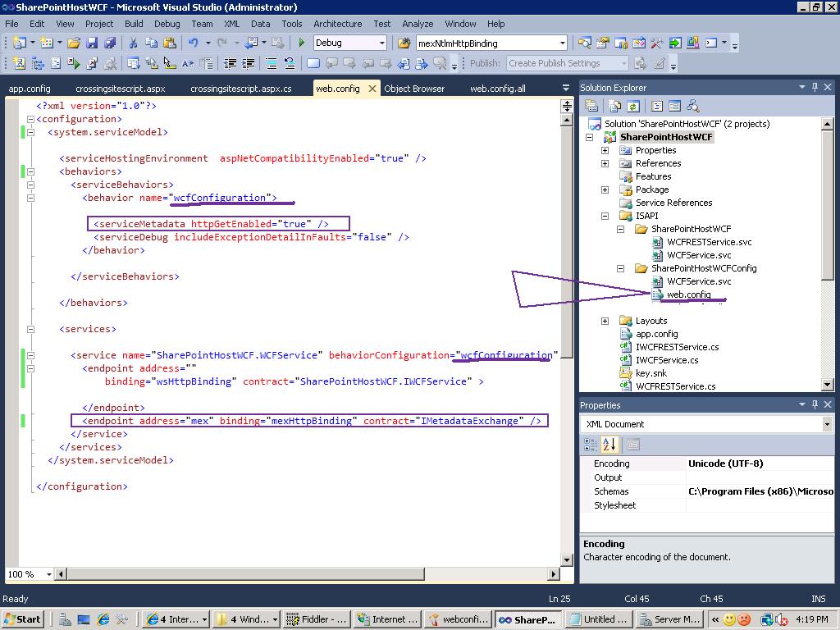Click the Solution Explorer vertical scrollbar thumb
Image resolution: width=840 pixels, height=630 pixels.
pyautogui.click(x=827, y=204)
